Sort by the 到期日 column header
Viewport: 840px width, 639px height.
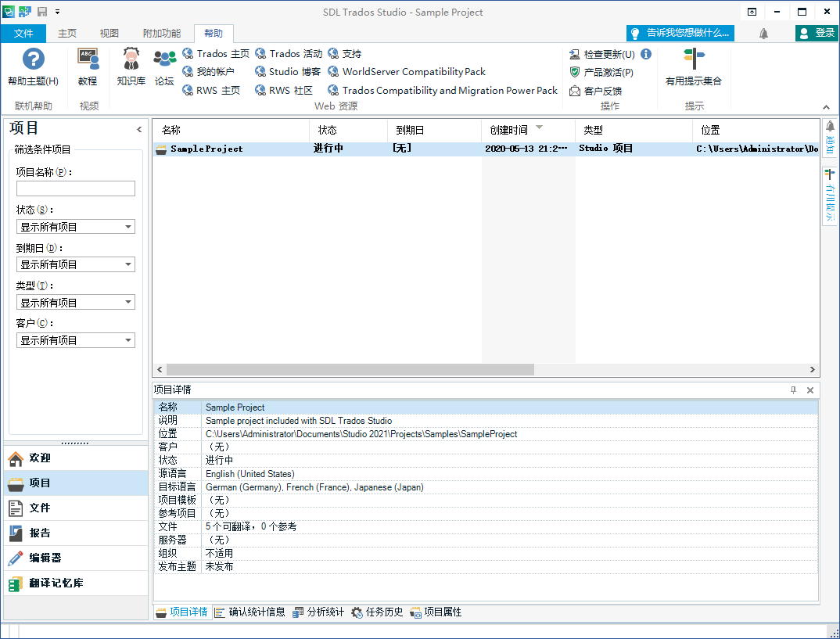[x=434, y=130]
